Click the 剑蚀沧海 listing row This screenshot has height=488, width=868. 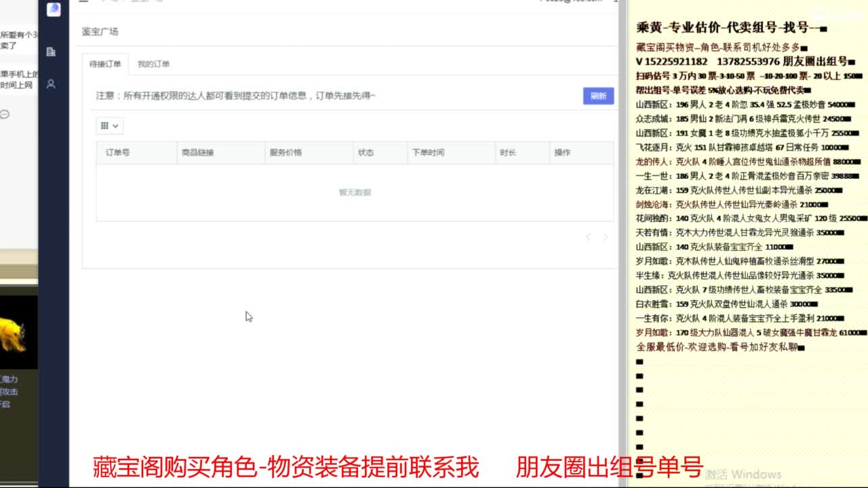(x=731, y=205)
